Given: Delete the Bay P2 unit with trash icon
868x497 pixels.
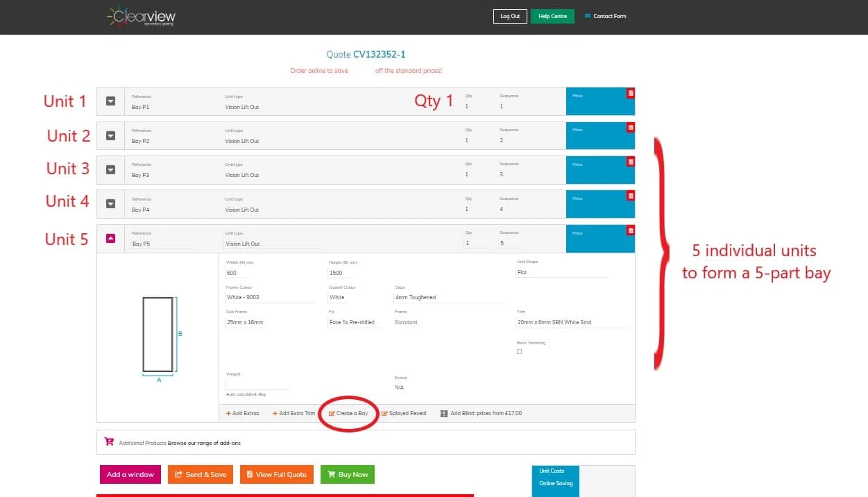Looking at the screenshot, I should tap(630, 128).
